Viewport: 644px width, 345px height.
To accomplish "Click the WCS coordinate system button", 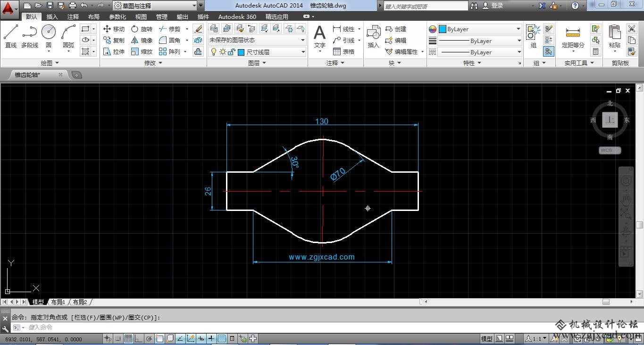I will click(x=610, y=151).
